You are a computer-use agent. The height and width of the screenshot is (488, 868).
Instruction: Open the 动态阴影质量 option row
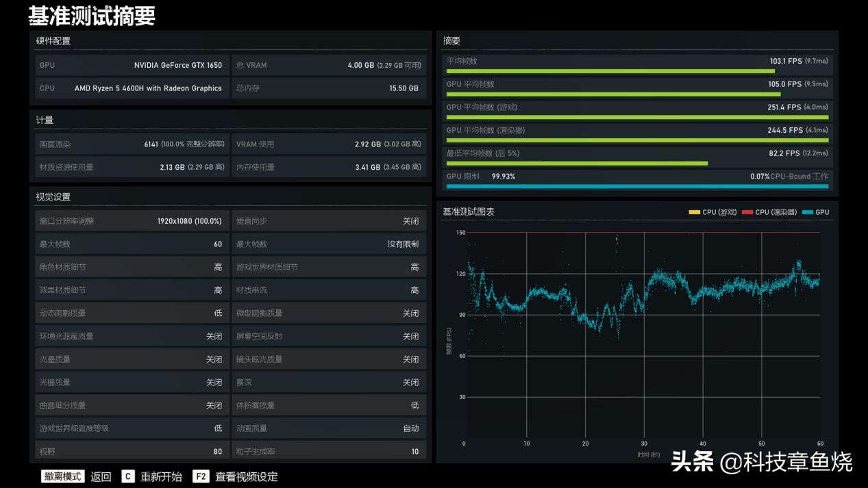tap(131, 313)
